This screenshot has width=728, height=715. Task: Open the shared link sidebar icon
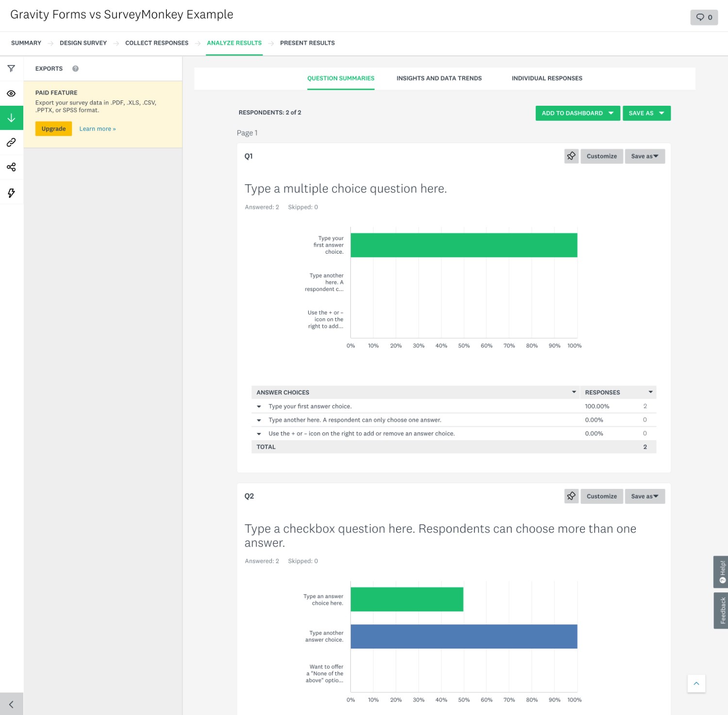[x=11, y=142]
